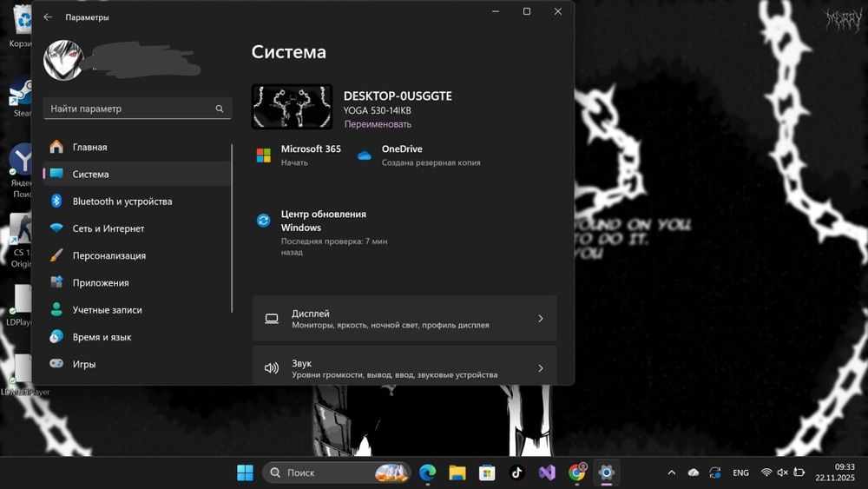Open Google Chrome from taskbar

[577, 472]
